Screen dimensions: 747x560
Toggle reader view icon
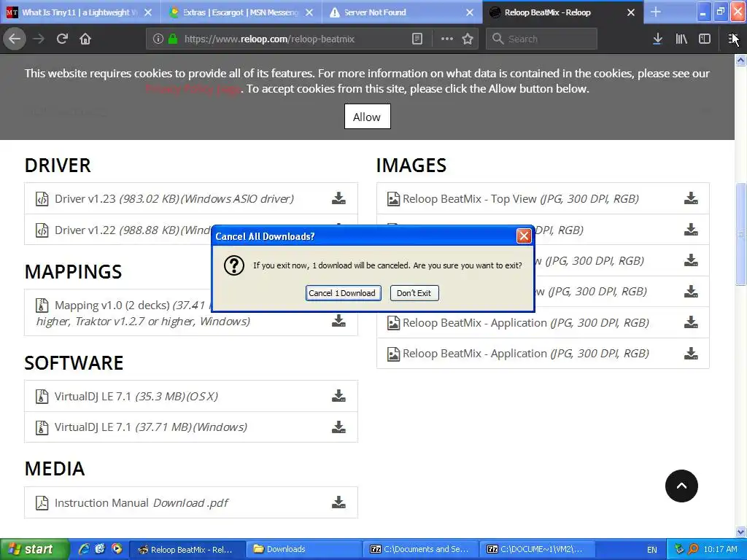coord(417,39)
